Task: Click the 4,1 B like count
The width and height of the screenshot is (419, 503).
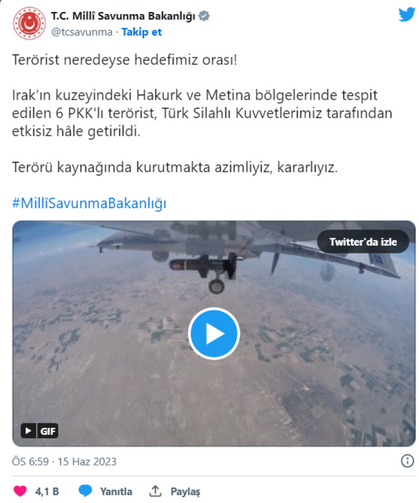Action: coord(47,491)
